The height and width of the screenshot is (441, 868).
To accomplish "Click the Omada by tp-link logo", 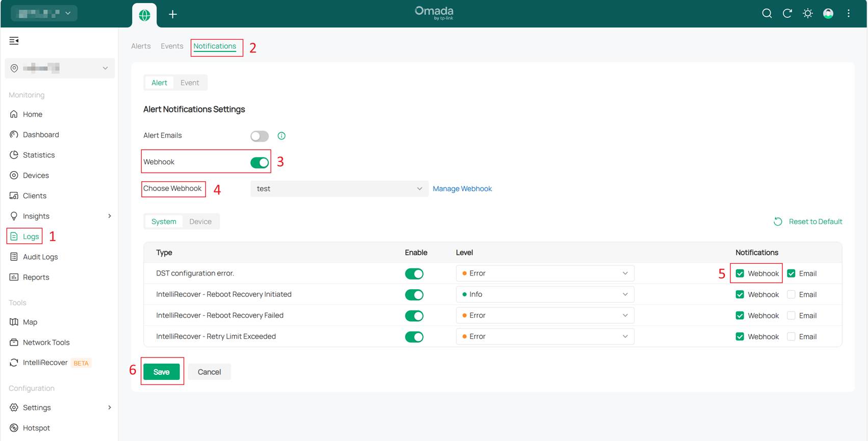I will [x=434, y=13].
